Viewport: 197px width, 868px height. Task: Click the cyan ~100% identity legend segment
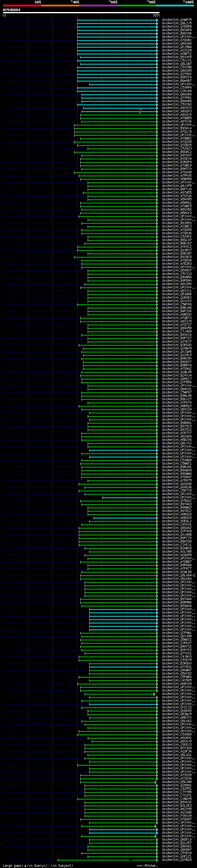pos(175,6)
